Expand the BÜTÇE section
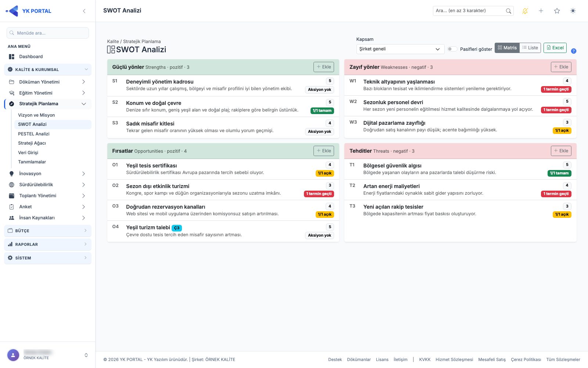Screen dimensions: 588x368 coord(48,231)
